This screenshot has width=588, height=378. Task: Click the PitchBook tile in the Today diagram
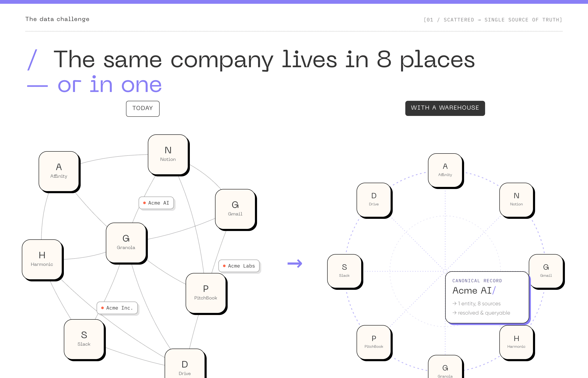coord(206,293)
